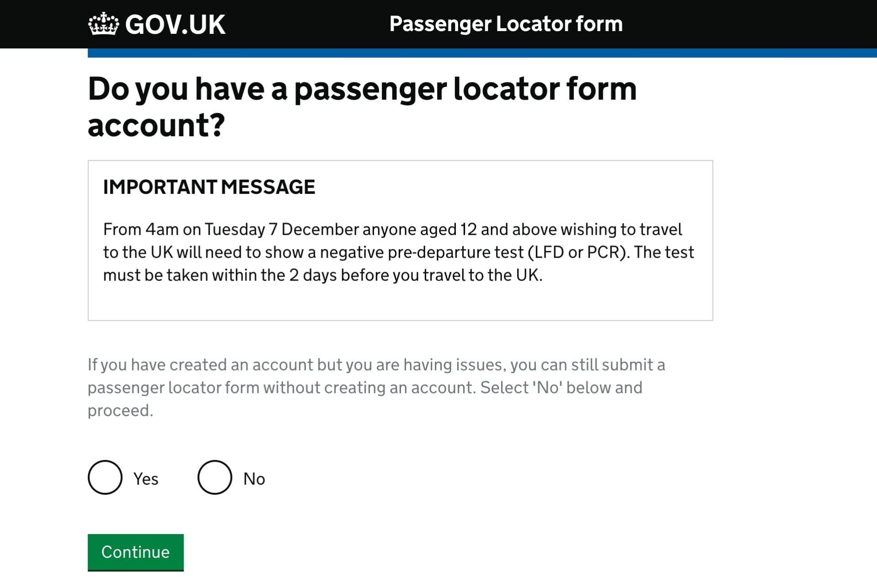Click the GOV.UK wordmark text
Image resolution: width=877 pixels, height=588 pixels.
[x=175, y=24]
